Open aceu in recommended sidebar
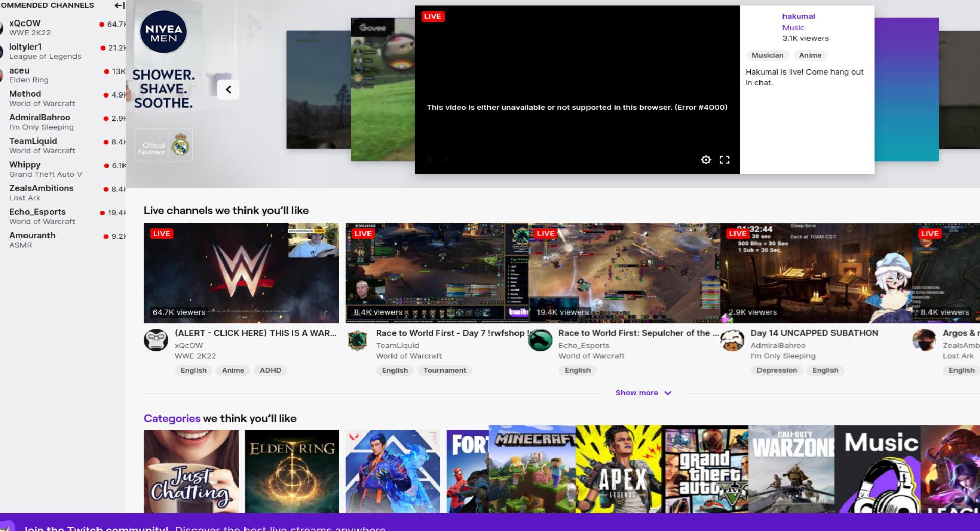Screen dimensions: 980x531 (x=63, y=75)
